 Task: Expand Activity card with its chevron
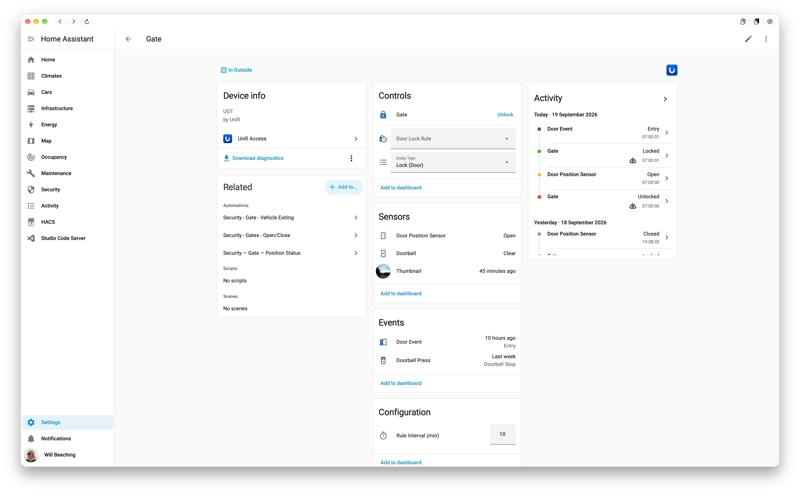(665, 99)
